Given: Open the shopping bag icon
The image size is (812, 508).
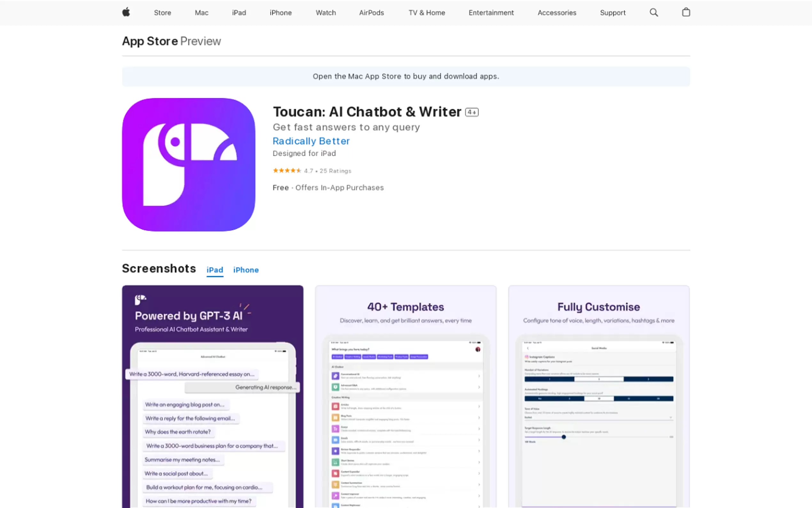Looking at the screenshot, I should (686, 12).
